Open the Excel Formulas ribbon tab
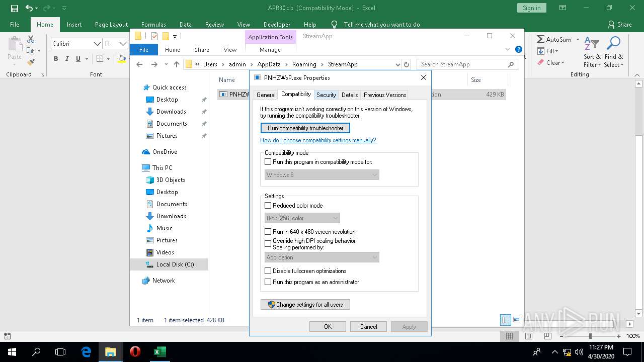This screenshot has width=644, height=362. [153, 24]
